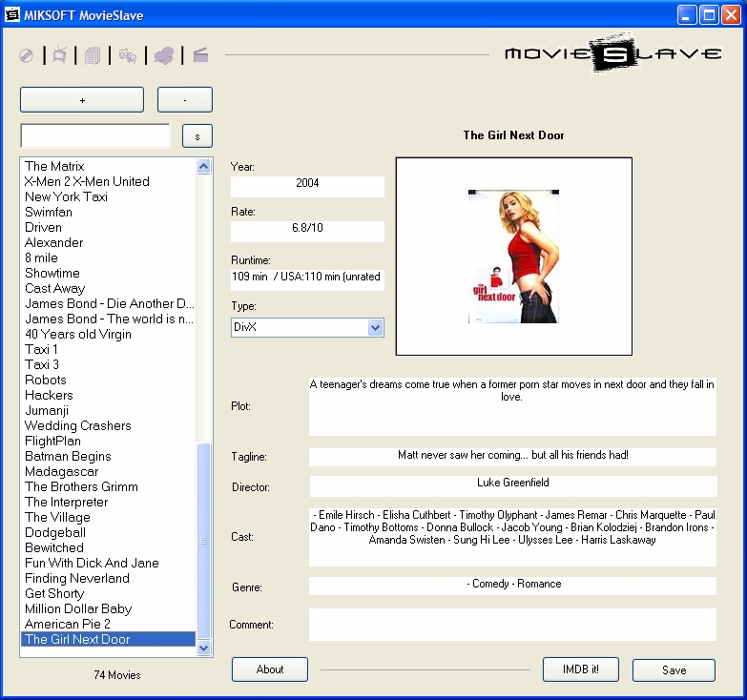
Task: Click the movie list scroll up arrow
Action: [204, 167]
